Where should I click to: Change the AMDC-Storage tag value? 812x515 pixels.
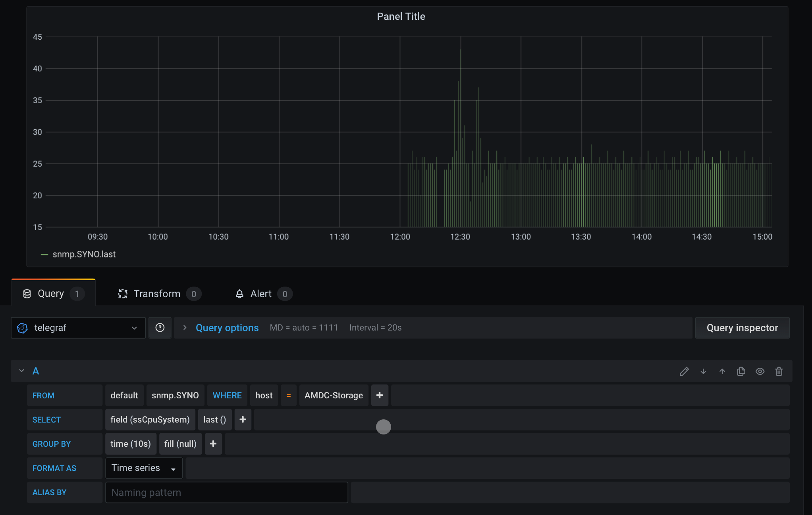point(334,395)
